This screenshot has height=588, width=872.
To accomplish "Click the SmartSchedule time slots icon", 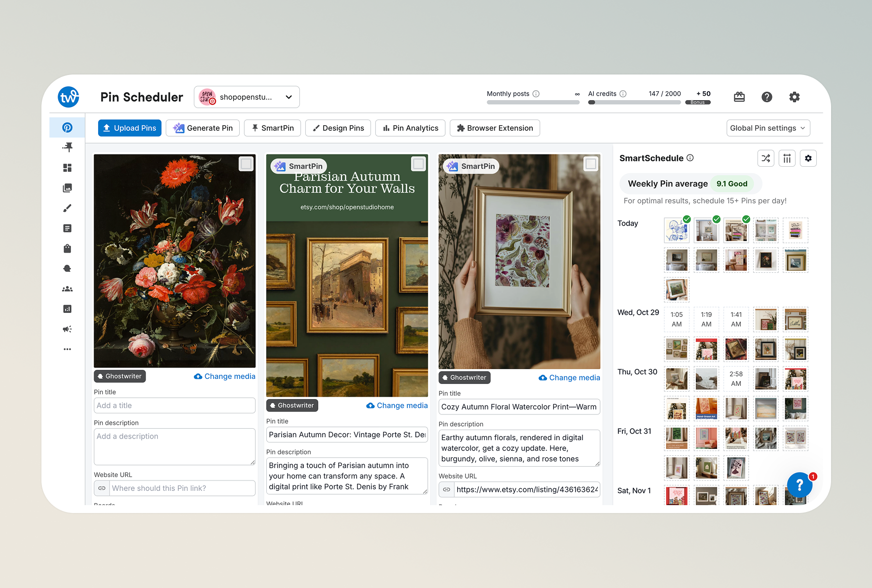I will [787, 158].
